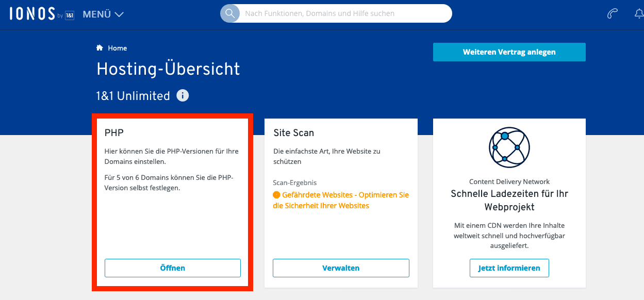Click the search magnifier icon

(x=230, y=13)
